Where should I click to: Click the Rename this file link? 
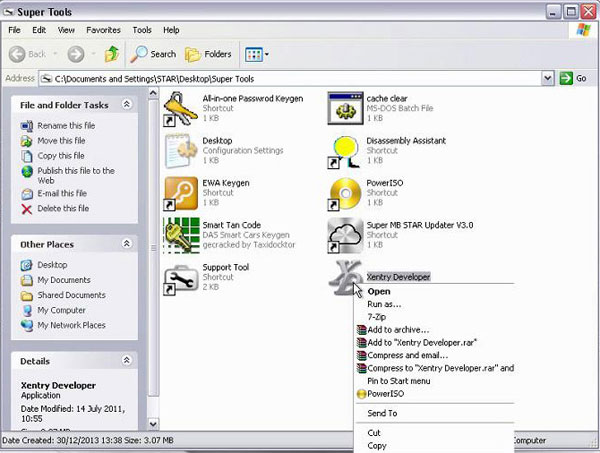[66, 125]
